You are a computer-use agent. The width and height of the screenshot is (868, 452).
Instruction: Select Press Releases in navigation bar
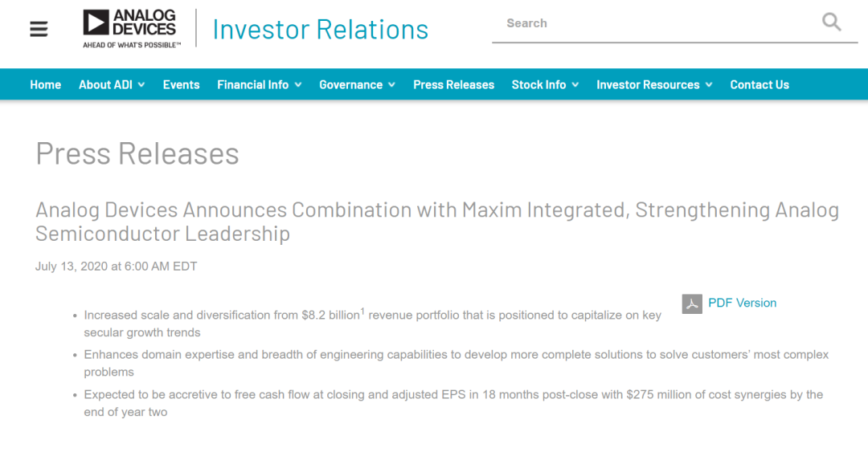(453, 84)
